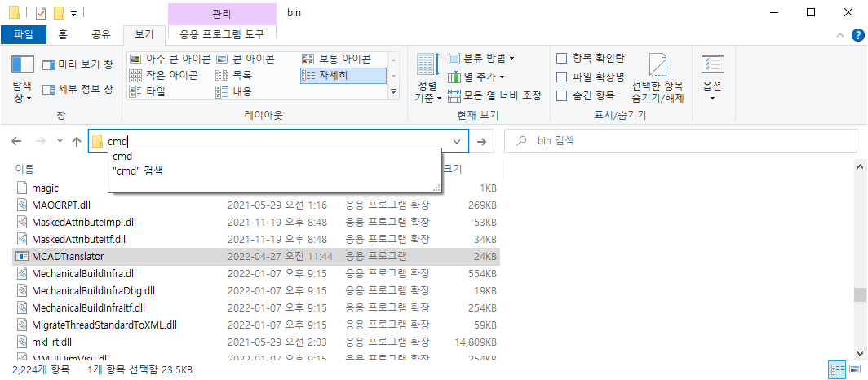Viewport: 868px width, 380px height.
Task: Select Large icons (큰 아이콘) layout
Action: pos(245,59)
